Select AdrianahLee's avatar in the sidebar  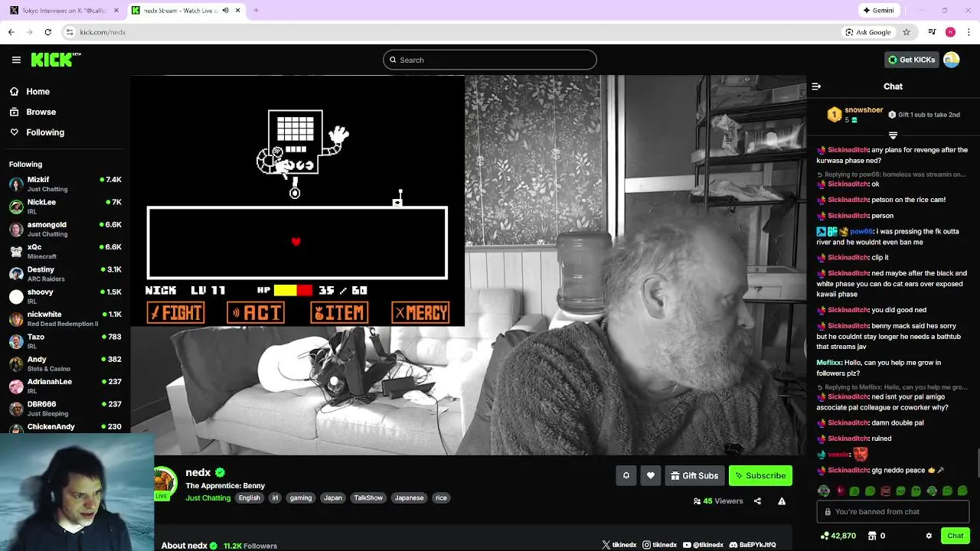click(16, 386)
